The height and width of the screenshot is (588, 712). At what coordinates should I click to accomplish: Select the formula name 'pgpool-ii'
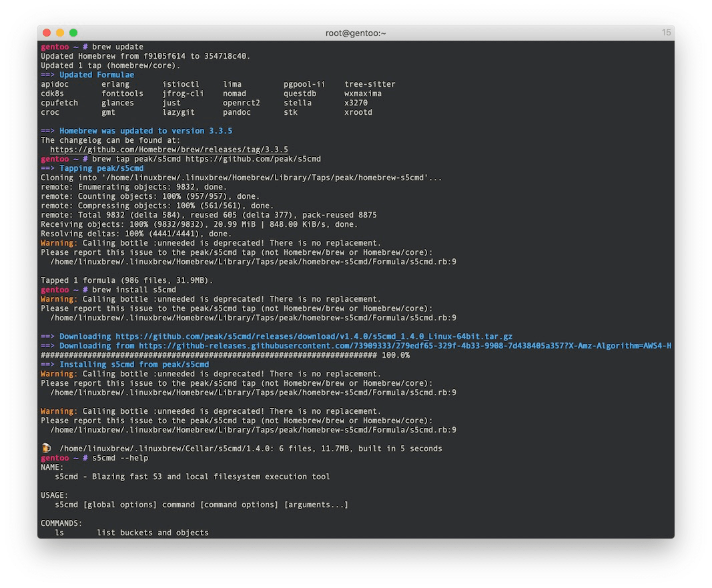tap(304, 84)
